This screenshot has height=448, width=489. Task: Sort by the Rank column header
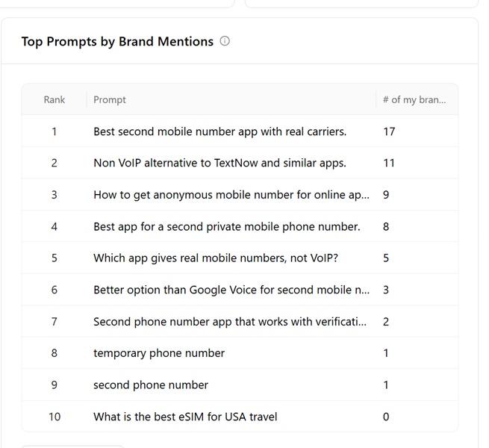point(54,100)
